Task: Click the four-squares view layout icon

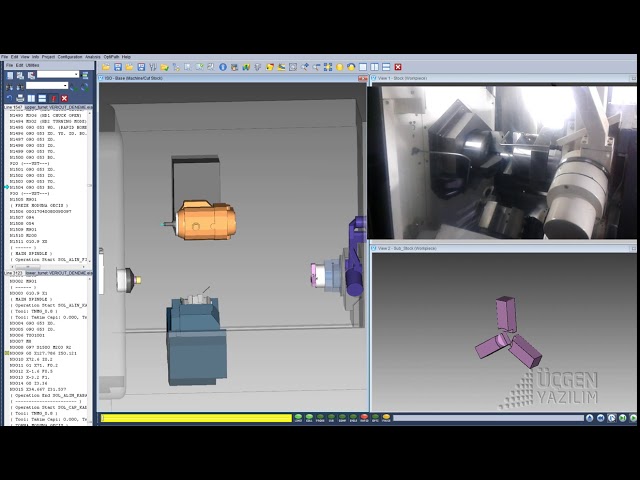Action: click(x=328, y=67)
